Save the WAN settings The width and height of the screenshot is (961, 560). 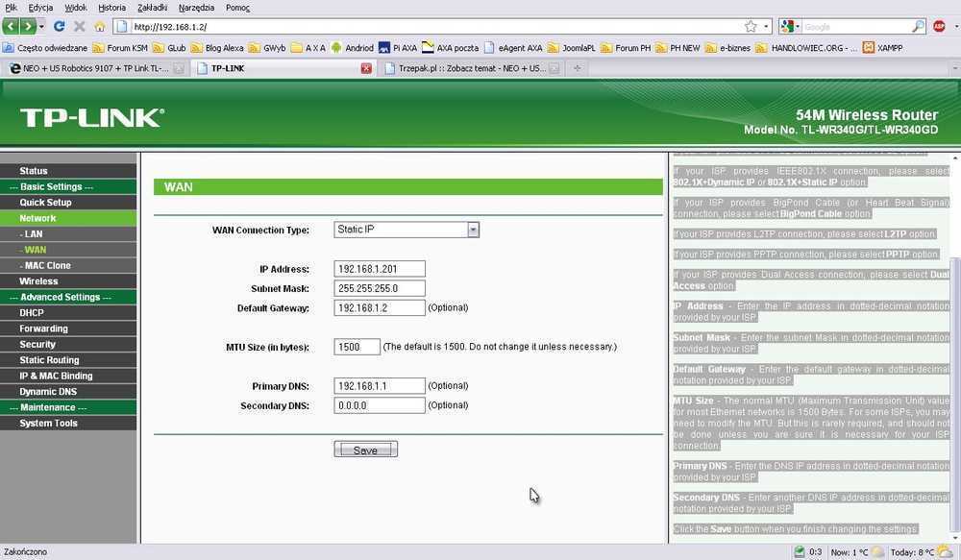(365, 450)
